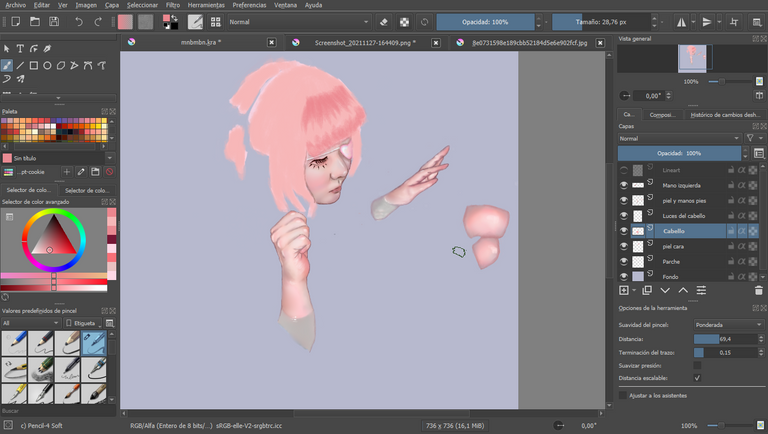Switch to Screenshot_20211127 document tab
768x434 pixels.
click(x=365, y=43)
